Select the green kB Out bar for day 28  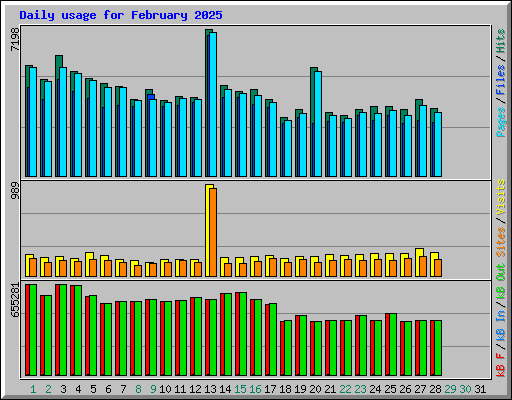438,348
